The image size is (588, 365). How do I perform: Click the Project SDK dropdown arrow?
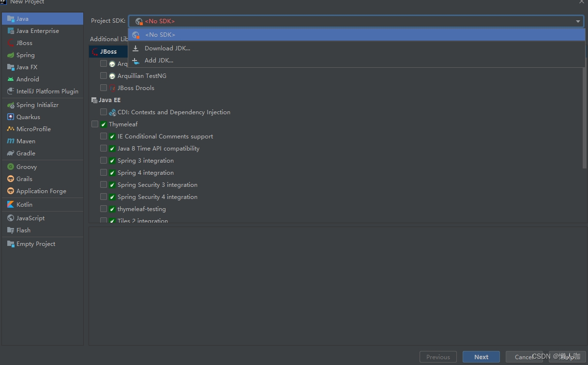point(578,21)
